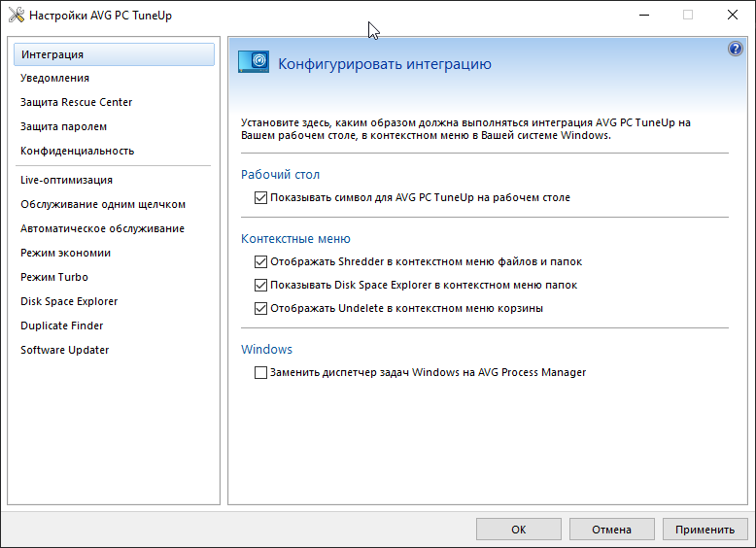Enable AVG Process Manager replacement checkbox
The height and width of the screenshot is (548, 756).
[260, 372]
